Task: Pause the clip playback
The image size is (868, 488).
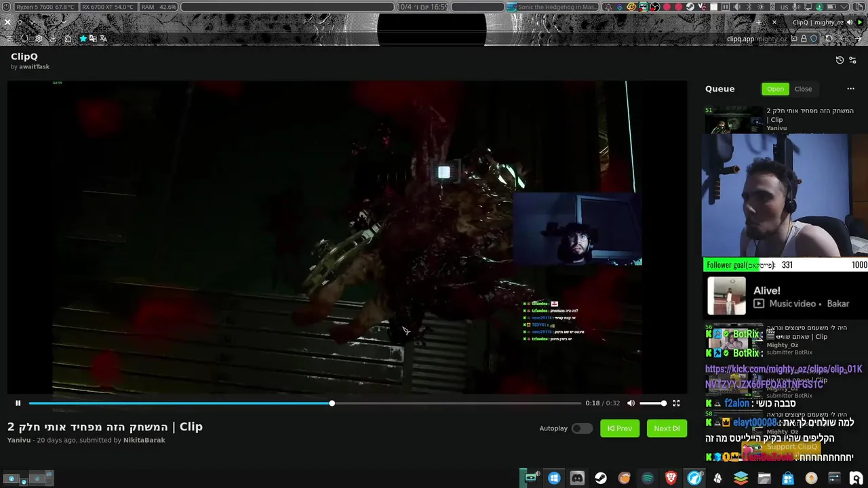Action: click(18, 403)
